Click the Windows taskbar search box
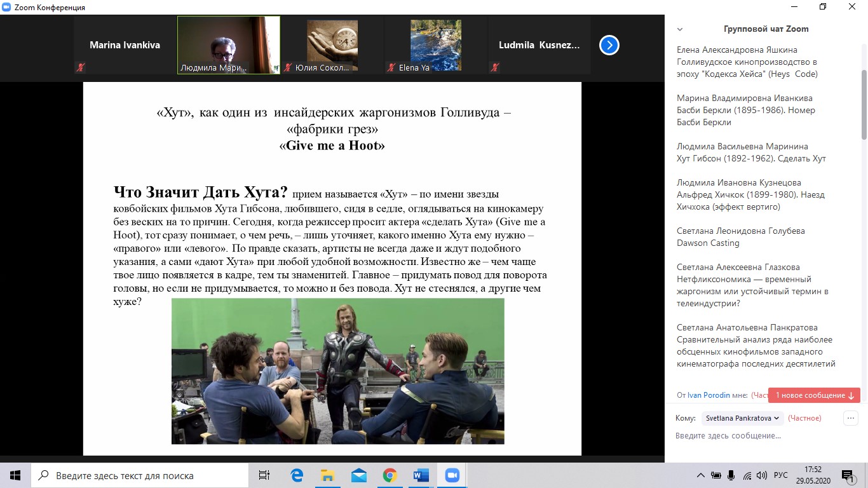 point(139,475)
